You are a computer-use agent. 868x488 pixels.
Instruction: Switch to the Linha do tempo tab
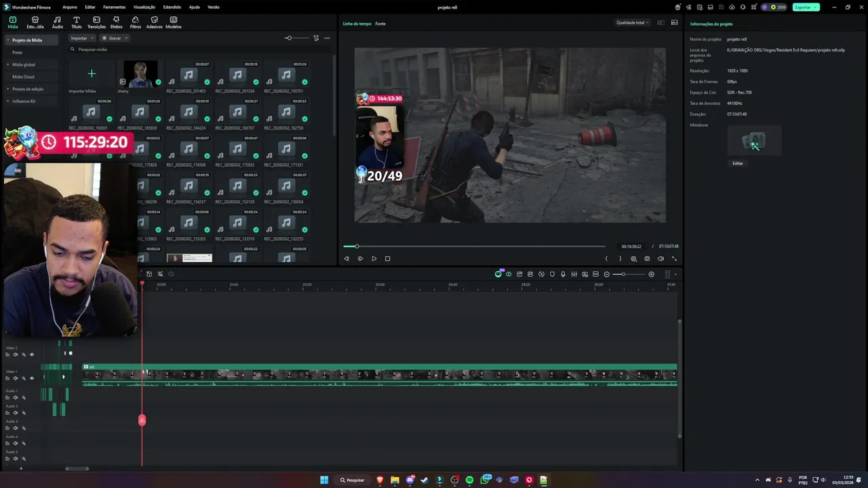[x=357, y=24]
